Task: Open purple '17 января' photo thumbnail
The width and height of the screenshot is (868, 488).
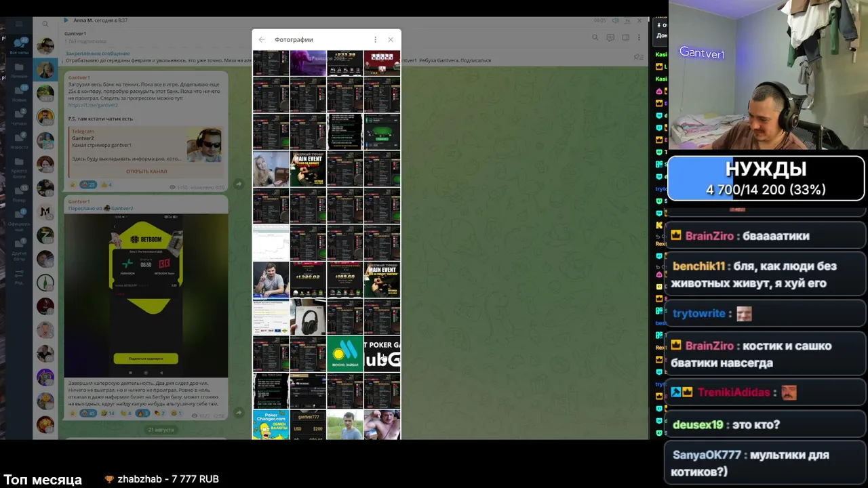Action: (308, 63)
